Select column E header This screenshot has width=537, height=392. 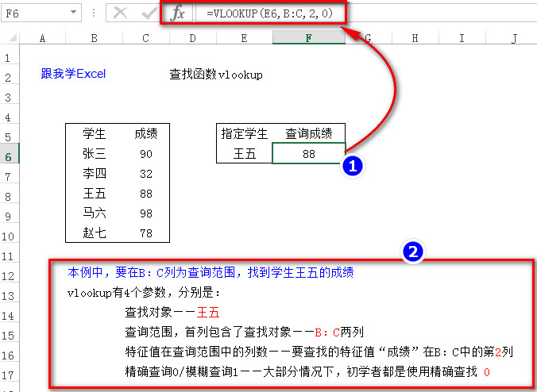click(244, 38)
